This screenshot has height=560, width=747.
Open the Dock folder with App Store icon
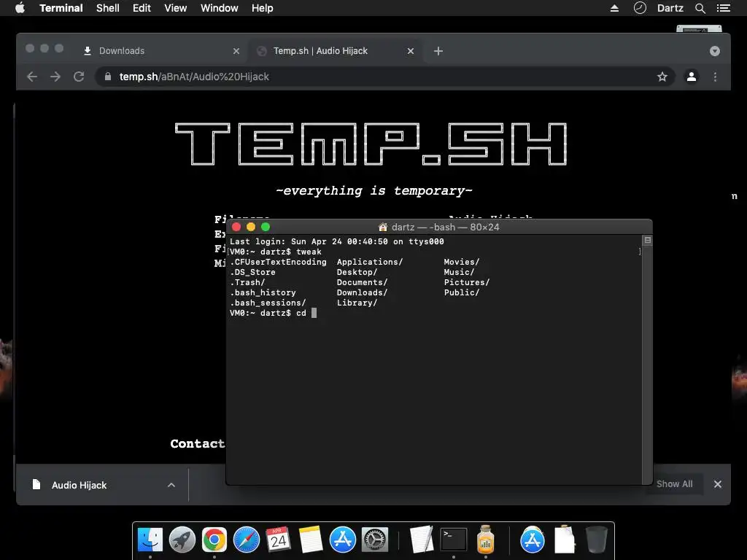coord(532,540)
